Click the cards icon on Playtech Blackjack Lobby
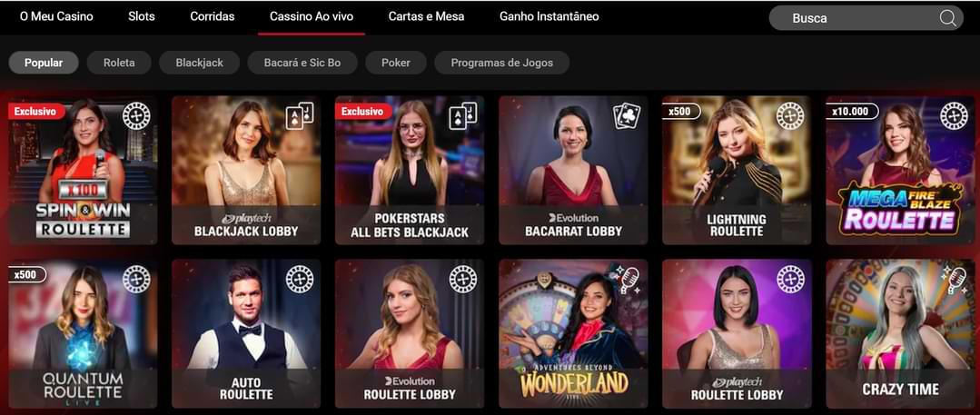This screenshot has height=415, width=980. click(x=300, y=115)
